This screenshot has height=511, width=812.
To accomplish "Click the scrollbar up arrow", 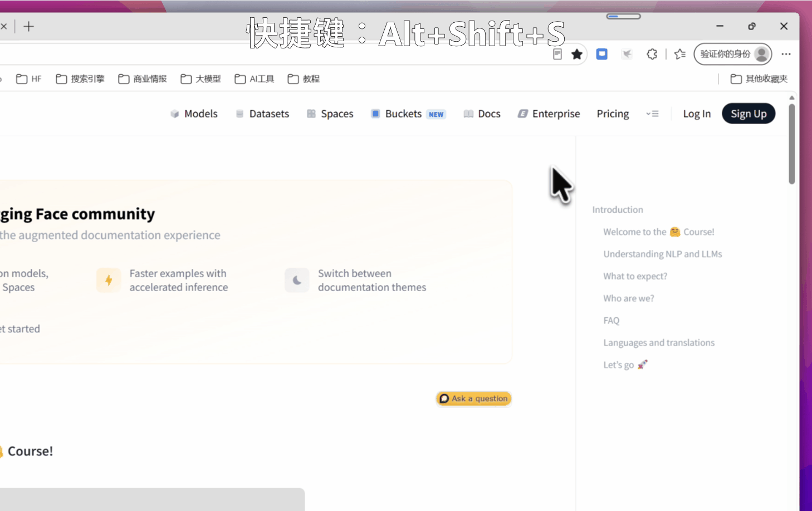I will (792, 97).
